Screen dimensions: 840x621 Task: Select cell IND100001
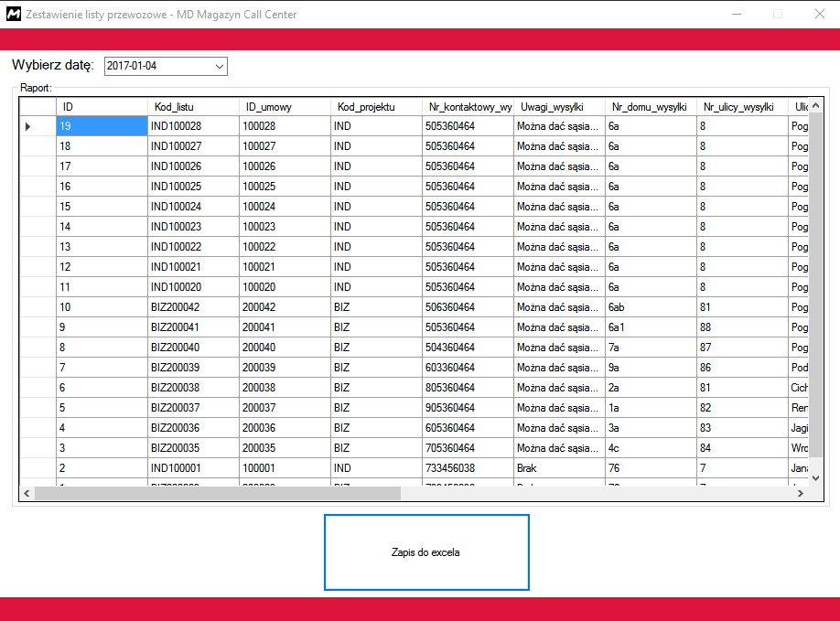pos(193,468)
